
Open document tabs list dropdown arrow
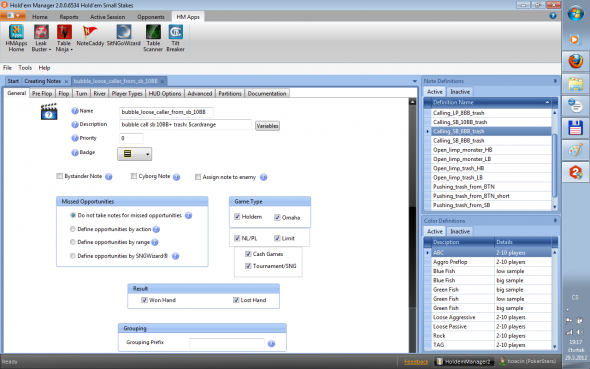click(x=415, y=81)
